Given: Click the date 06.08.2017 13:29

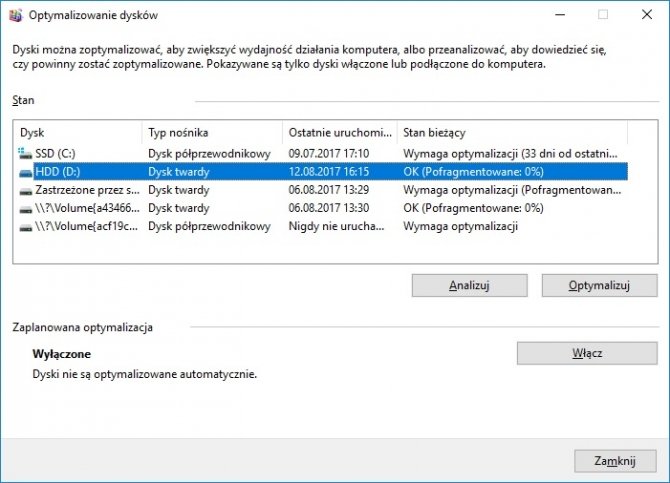Looking at the screenshot, I should coord(329,190).
